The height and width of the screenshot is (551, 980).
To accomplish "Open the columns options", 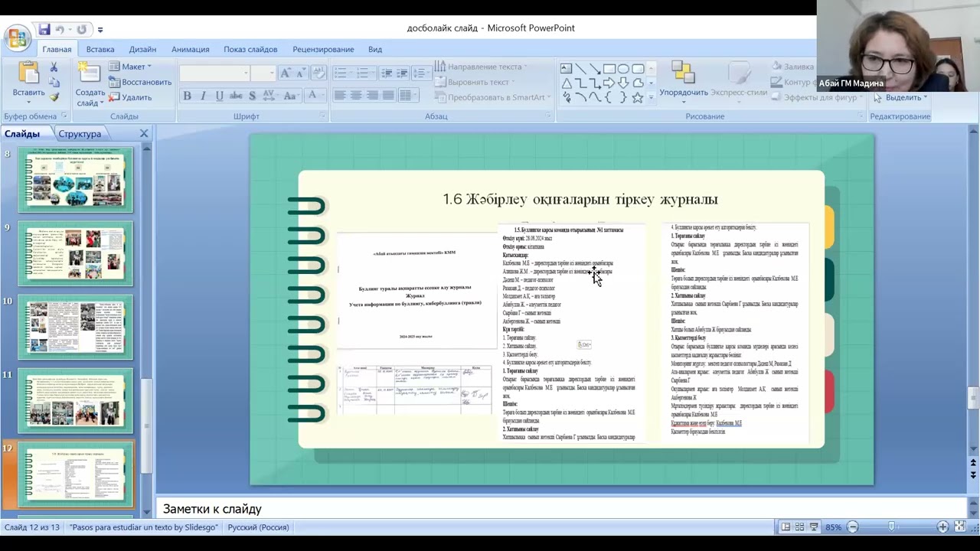I will tap(408, 96).
